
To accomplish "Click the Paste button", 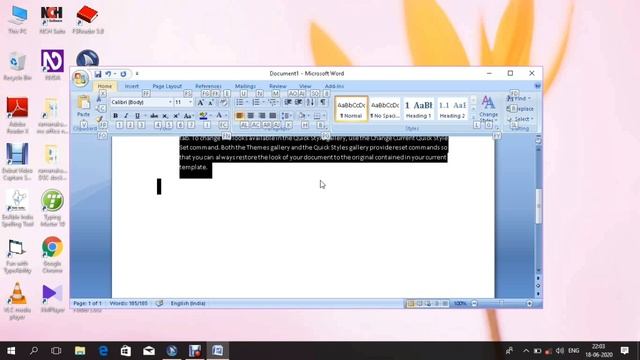I will [84, 107].
